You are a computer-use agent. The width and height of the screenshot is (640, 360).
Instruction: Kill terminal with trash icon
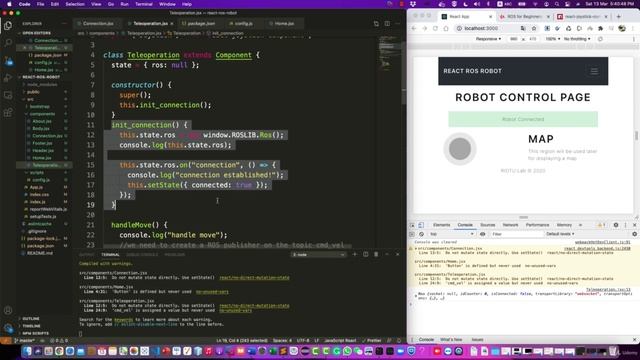point(376,254)
